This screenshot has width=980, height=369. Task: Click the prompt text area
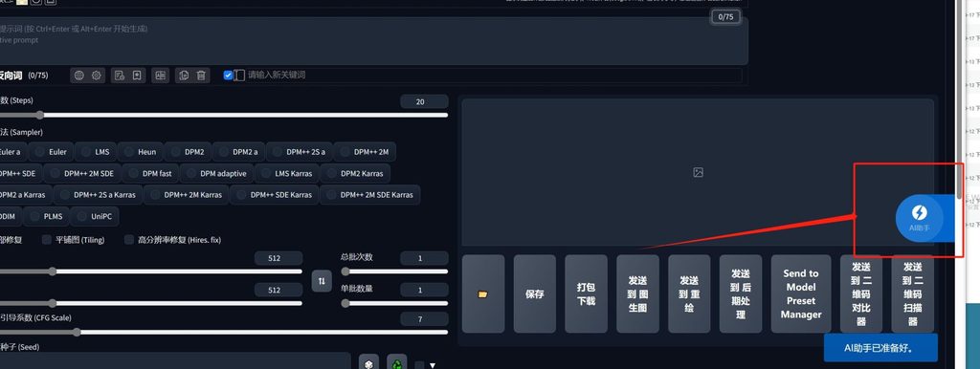point(374,40)
